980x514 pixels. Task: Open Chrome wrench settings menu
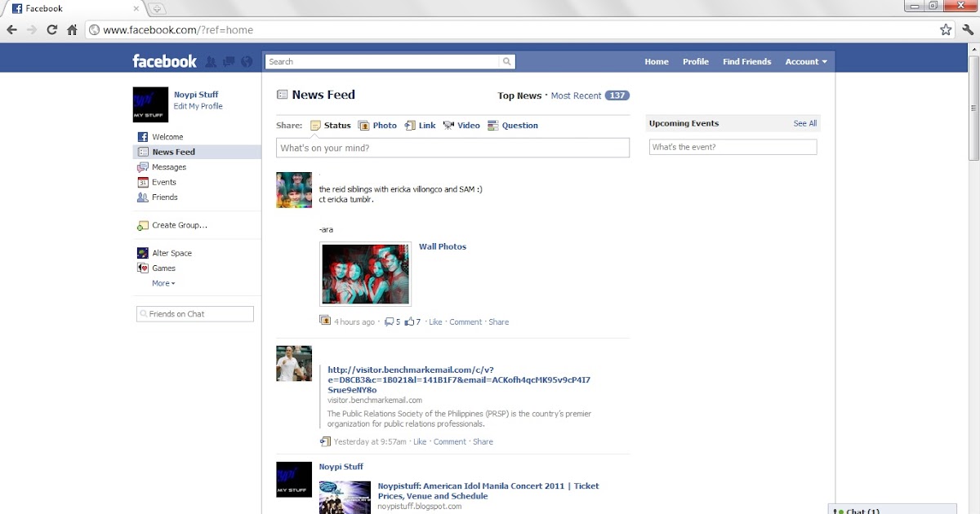tap(968, 29)
